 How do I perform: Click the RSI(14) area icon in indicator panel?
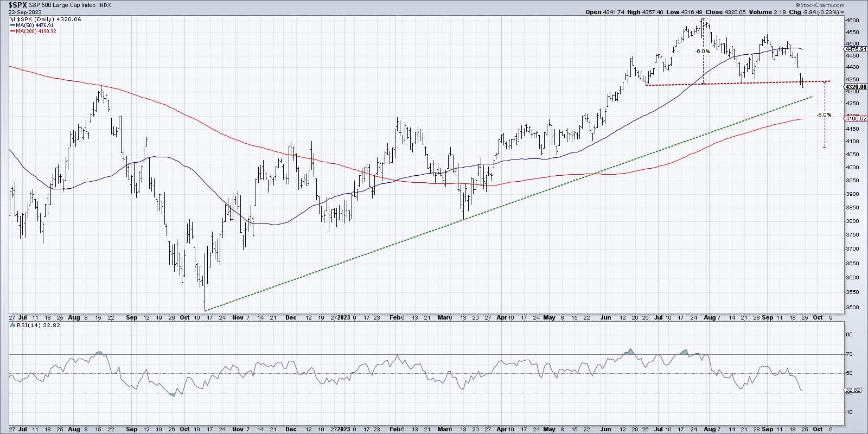click(x=11, y=325)
